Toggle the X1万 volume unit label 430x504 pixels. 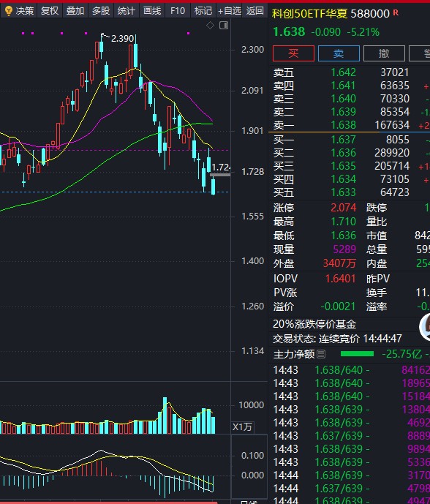(242, 427)
